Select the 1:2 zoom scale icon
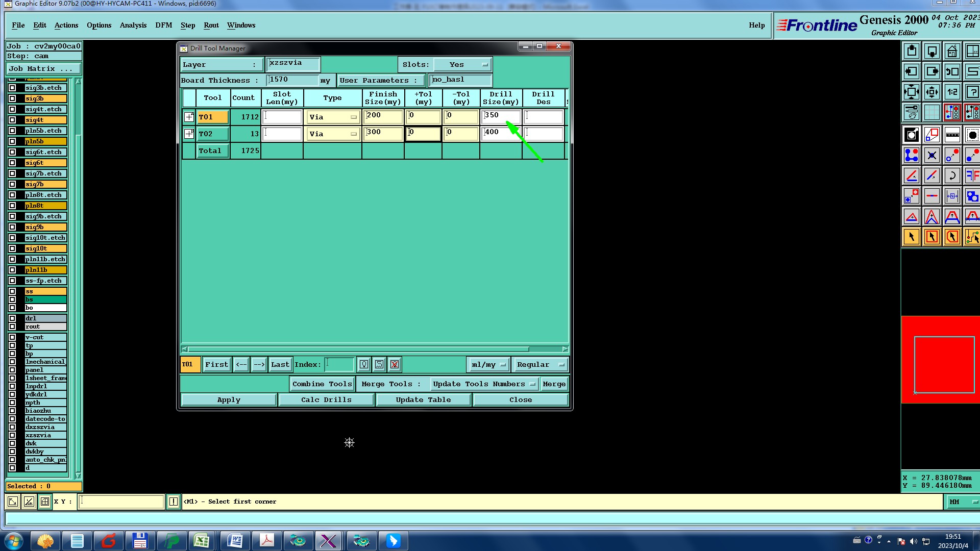Viewport: 980px width, 551px height. coord(952,92)
